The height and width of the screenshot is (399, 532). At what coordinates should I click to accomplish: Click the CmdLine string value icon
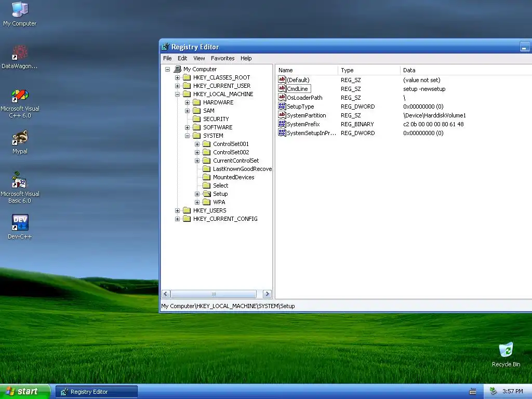(282, 88)
